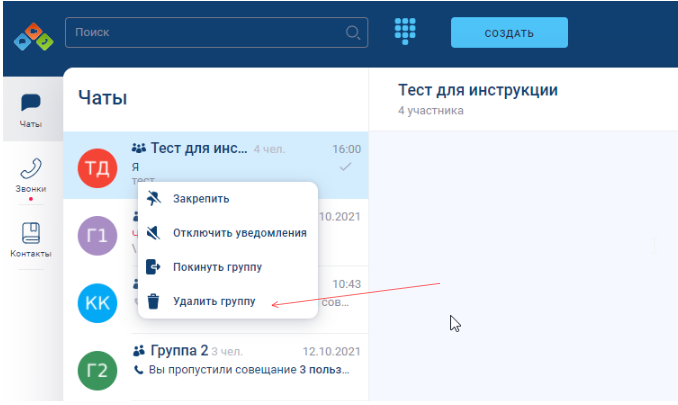The image size is (678, 405).
Task: Select Закрепить from context menu
Action: (201, 198)
